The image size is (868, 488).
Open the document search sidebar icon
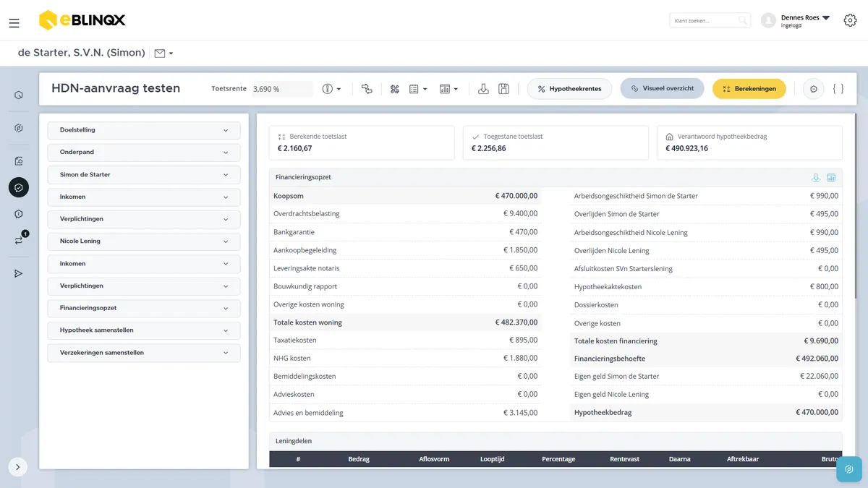point(19,161)
